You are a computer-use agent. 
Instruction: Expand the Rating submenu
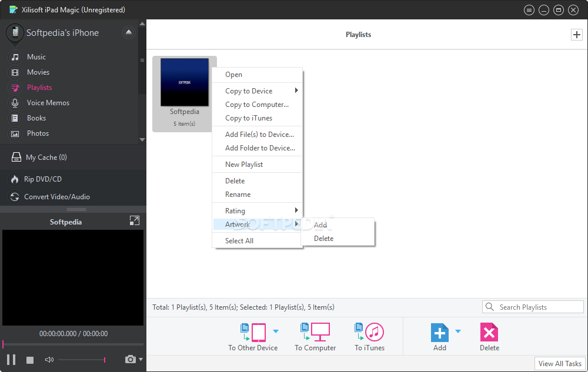pos(258,211)
